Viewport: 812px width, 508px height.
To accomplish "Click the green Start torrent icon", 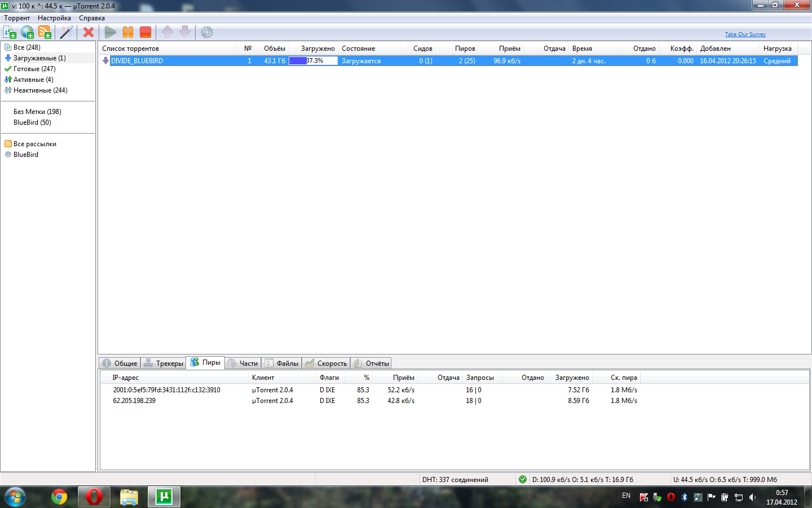I will (x=111, y=32).
